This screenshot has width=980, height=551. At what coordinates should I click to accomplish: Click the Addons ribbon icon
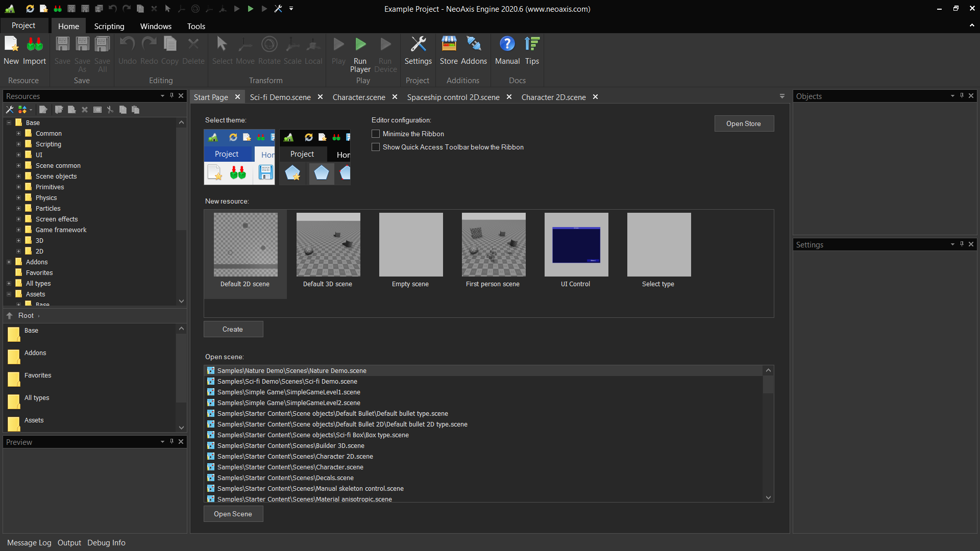pyautogui.click(x=474, y=45)
